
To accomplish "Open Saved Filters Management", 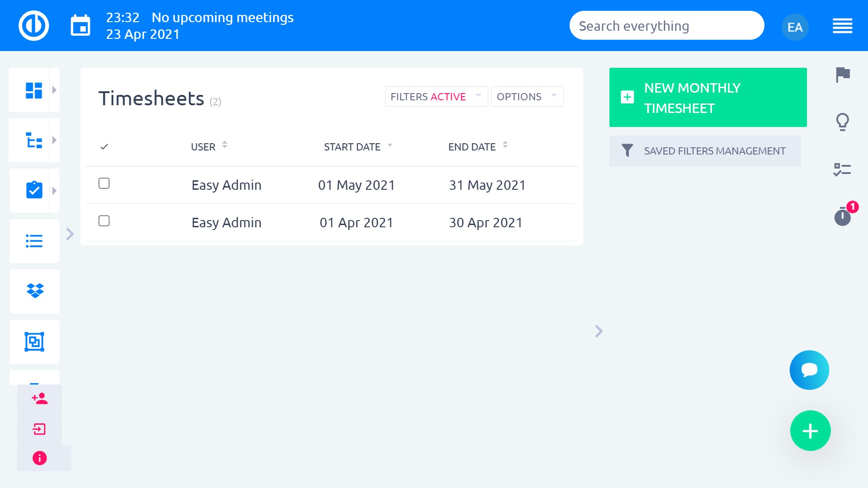I will tap(705, 151).
